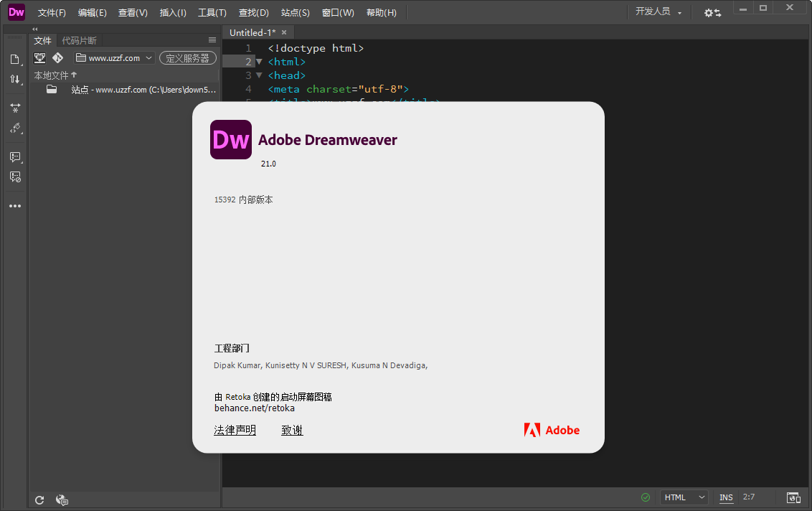Maximize the Dreamweaver window
The width and height of the screenshot is (812, 511).
[763, 9]
